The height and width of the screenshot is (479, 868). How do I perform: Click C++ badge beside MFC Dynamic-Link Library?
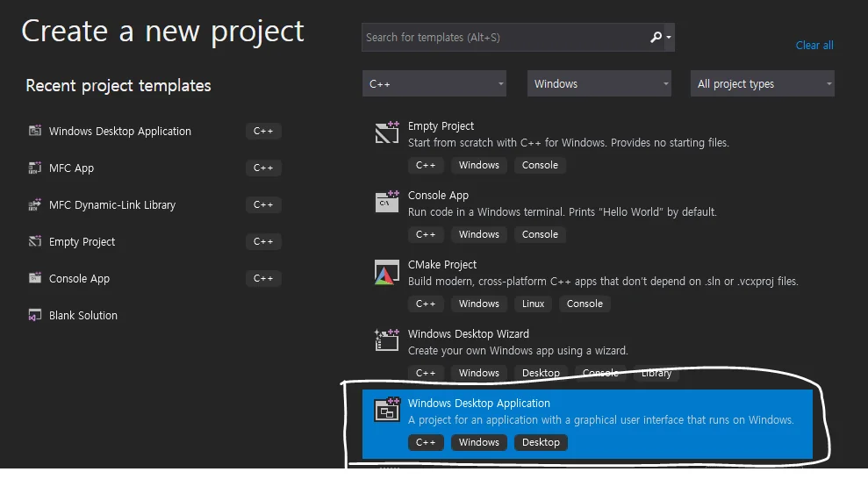coord(263,204)
